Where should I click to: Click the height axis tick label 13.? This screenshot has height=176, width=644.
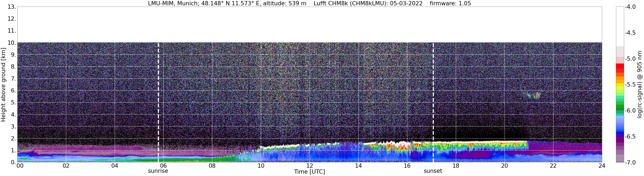tap(12, 7)
